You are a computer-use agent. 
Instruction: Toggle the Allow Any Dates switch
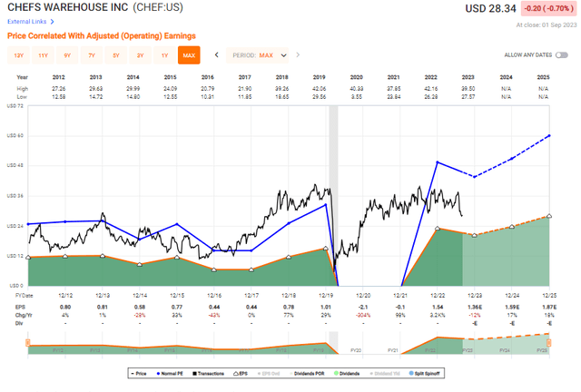tap(562, 55)
